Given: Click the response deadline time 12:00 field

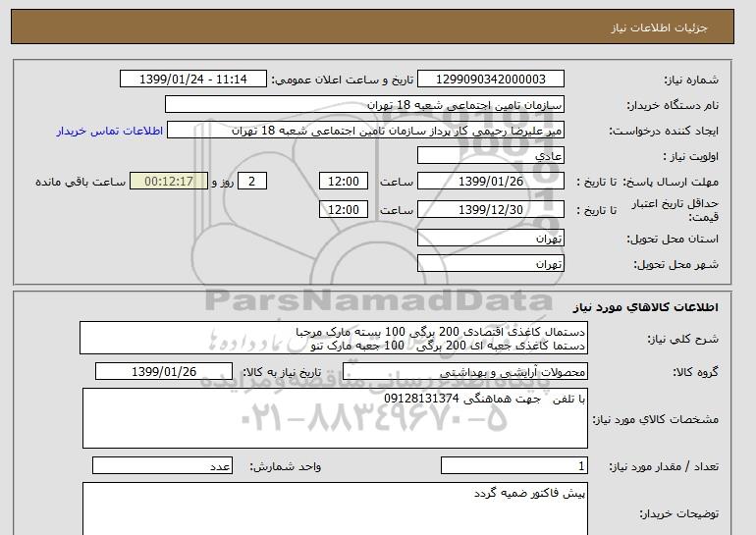Looking at the screenshot, I should [344, 182].
